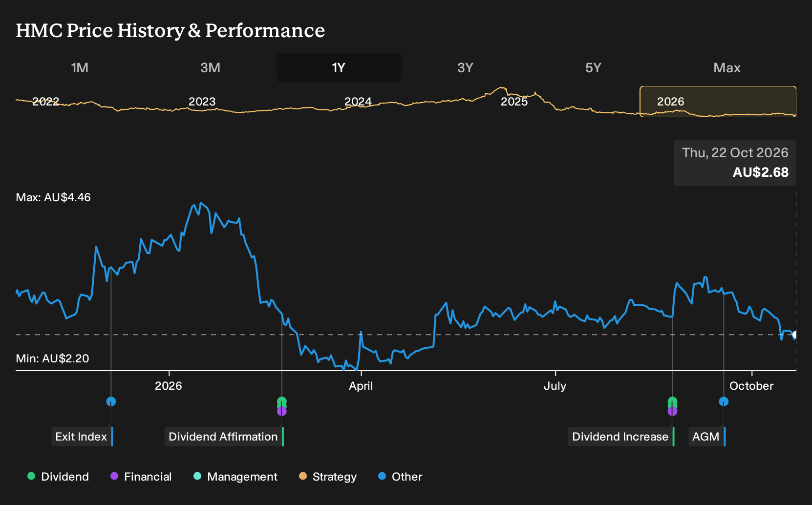This screenshot has width=812, height=505.
Task: Click the "Max: AU$4.46" label
Action: [x=53, y=197]
